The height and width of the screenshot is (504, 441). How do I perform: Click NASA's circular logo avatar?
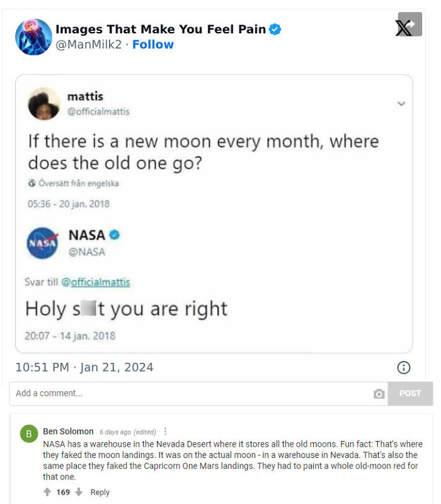[44, 243]
